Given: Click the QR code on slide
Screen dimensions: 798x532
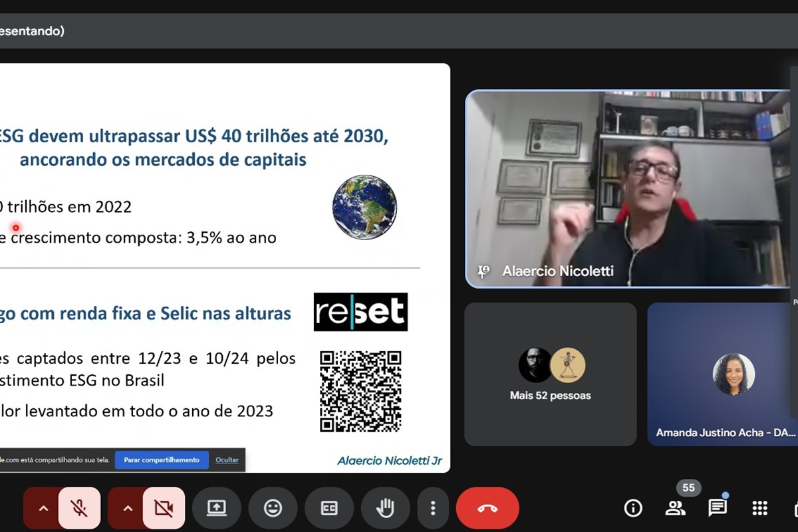Looking at the screenshot, I should pyautogui.click(x=360, y=392).
